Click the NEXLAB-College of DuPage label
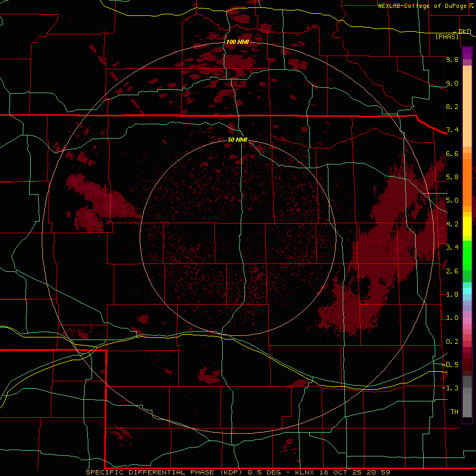476x476 pixels. [x=422, y=6]
